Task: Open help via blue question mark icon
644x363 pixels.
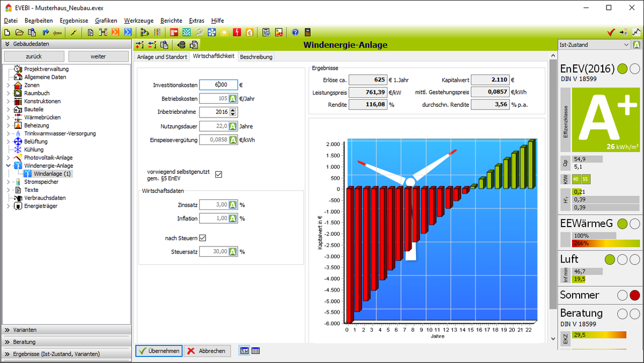Action: [x=295, y=32]
